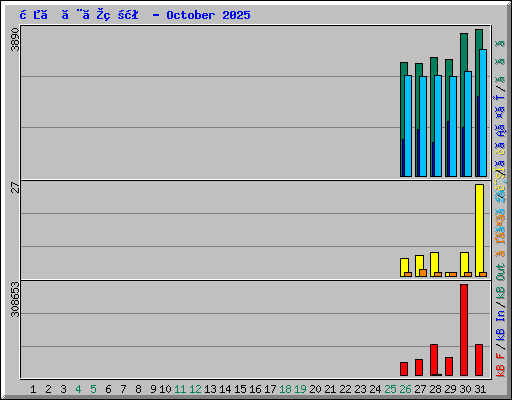
Task: Click the light blue bar for day 28
Action: coord(438,126)
